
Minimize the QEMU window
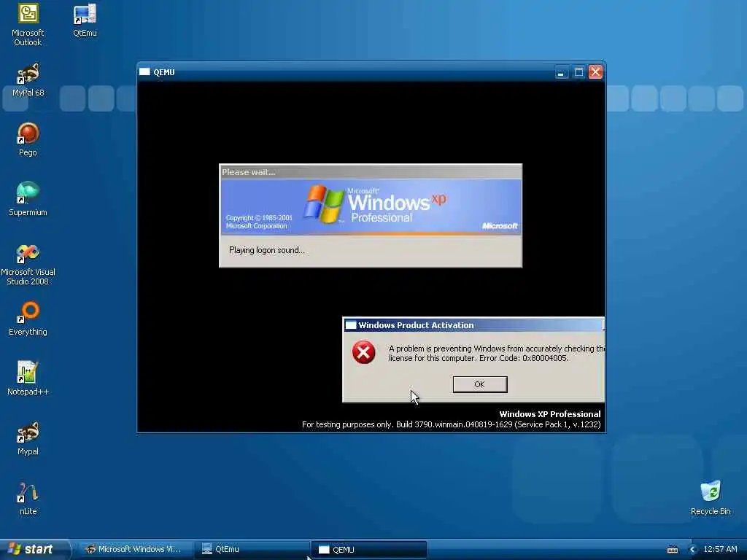coord(562,72)
